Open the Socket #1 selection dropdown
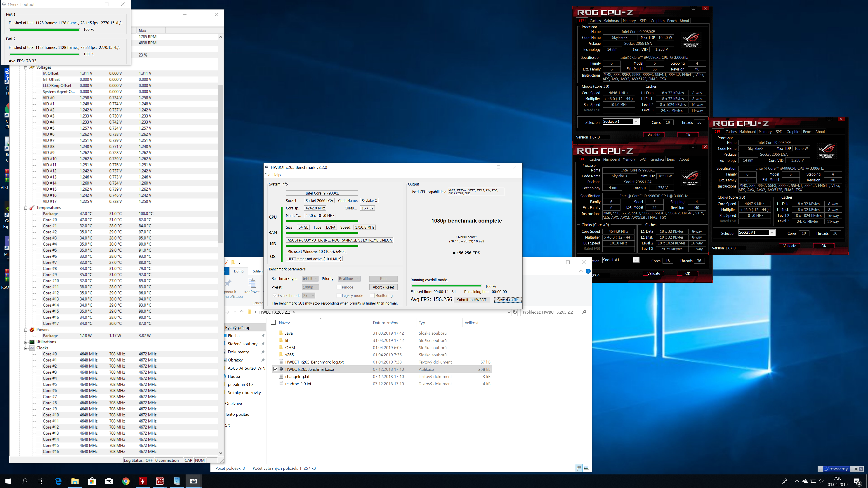The height and width of the screenshot is (488, 868). (x=636, y=122)
